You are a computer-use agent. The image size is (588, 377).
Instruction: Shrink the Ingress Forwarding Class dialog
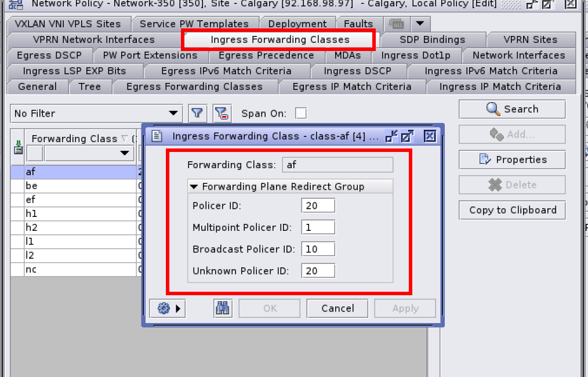click(391, 136)
